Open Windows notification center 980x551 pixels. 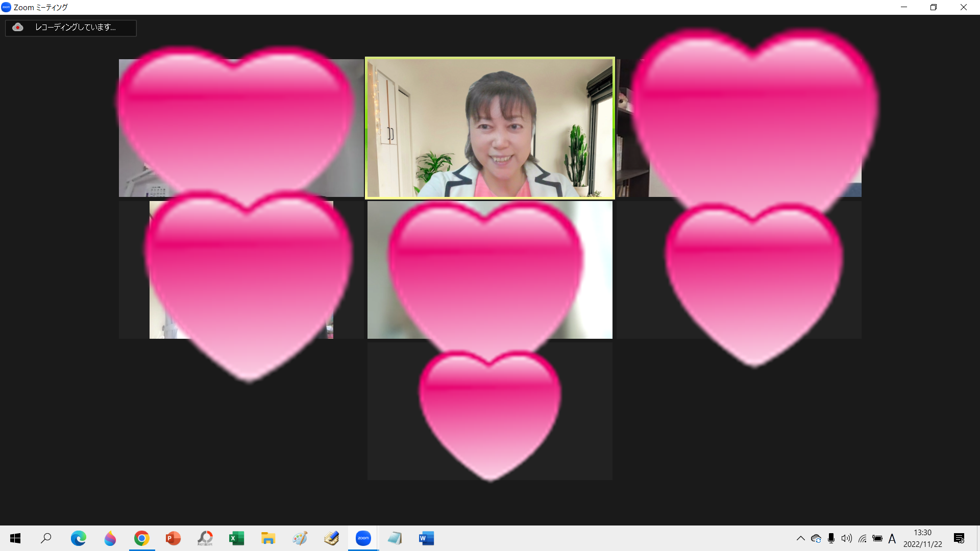pyautogui.click(x=959, y=538)
